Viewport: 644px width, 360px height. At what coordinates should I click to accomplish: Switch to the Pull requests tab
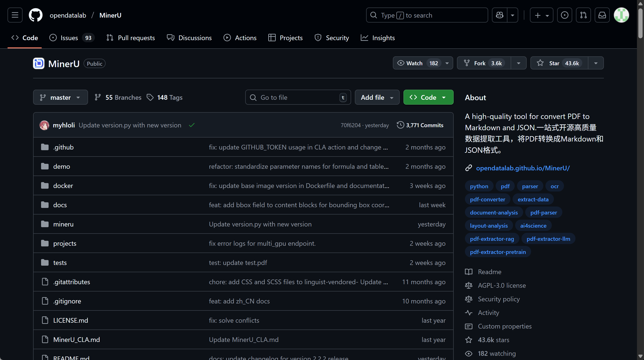pos(131,38)
